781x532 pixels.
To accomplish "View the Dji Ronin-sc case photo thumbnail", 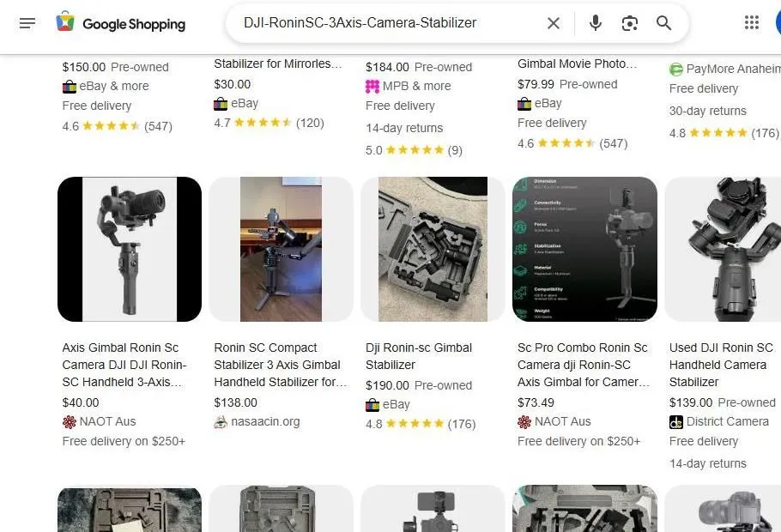I will coord(433,249).
